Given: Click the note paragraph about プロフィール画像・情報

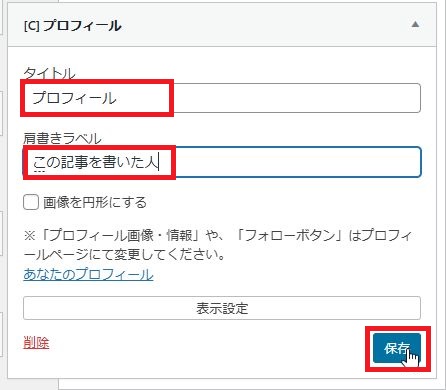Looking at the screenshot, I should (x=217, y=245).
